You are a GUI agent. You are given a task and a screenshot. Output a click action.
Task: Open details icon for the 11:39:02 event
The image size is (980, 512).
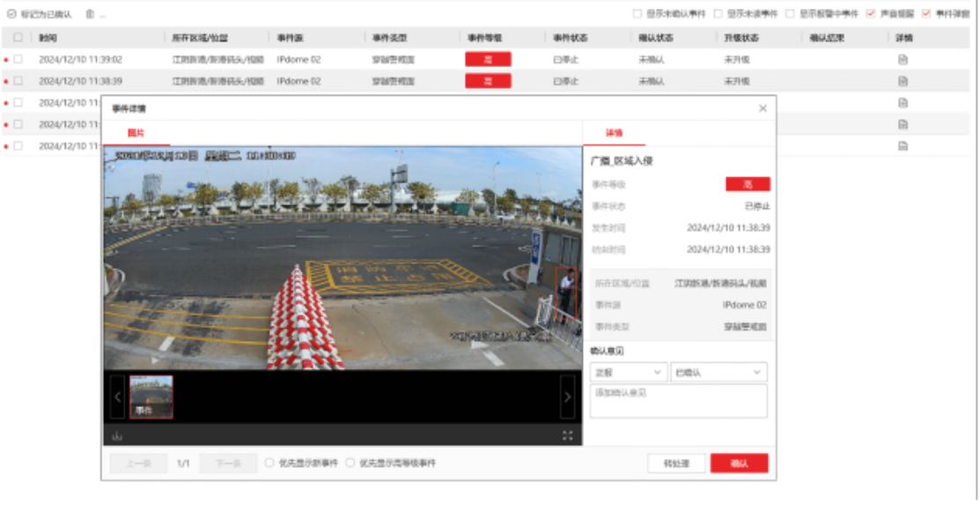[x=903, y=59]
